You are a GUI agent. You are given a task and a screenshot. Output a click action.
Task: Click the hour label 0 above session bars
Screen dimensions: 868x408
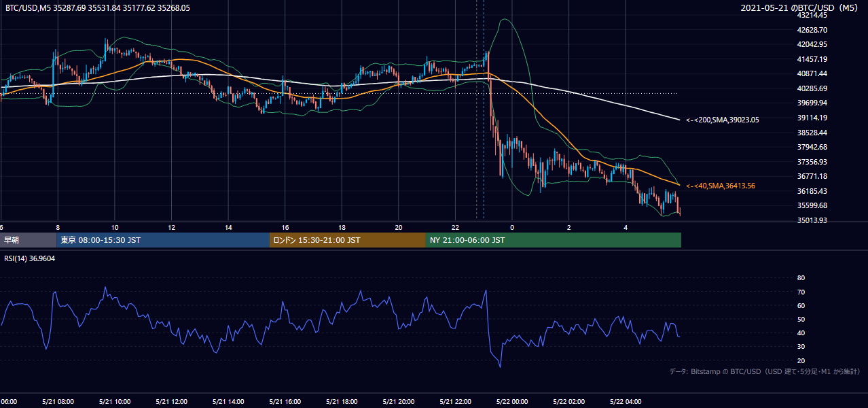pos(512,228)
